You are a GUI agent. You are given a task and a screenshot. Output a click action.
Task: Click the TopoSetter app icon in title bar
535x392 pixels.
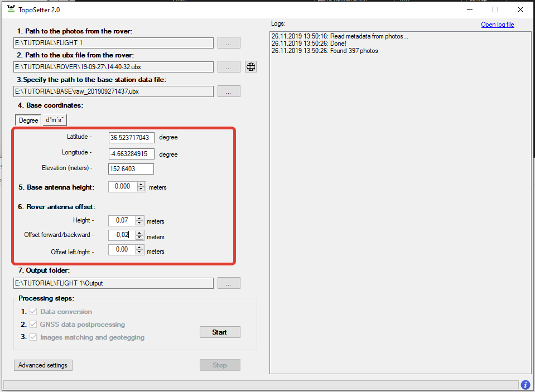pos(11,9)
